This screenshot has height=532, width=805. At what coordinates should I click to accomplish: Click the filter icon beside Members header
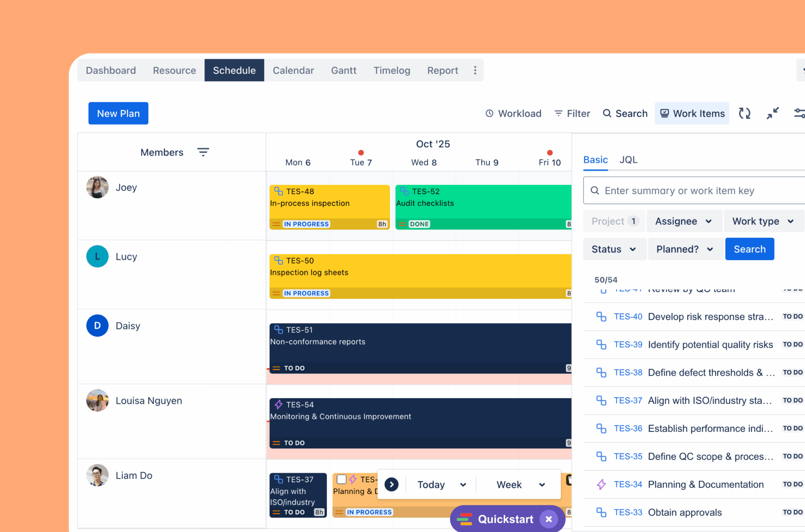tap(203, 152)
